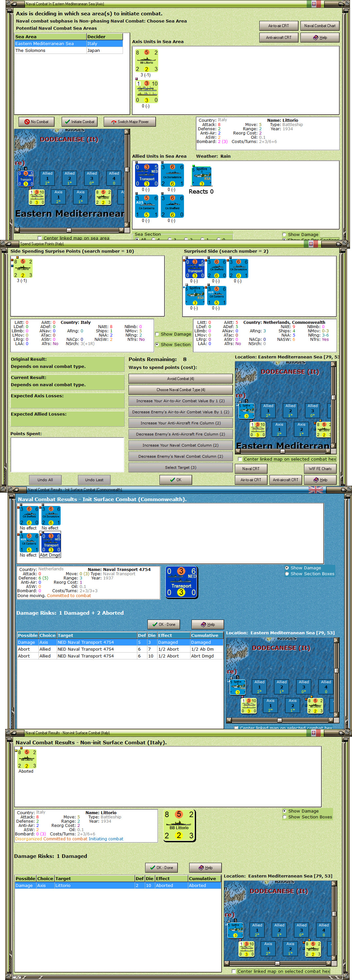Open WIF FE Charts
Image resolution: width=352 pixels, height=980 pixels.
pyautogui.click(x=320, y=469)
